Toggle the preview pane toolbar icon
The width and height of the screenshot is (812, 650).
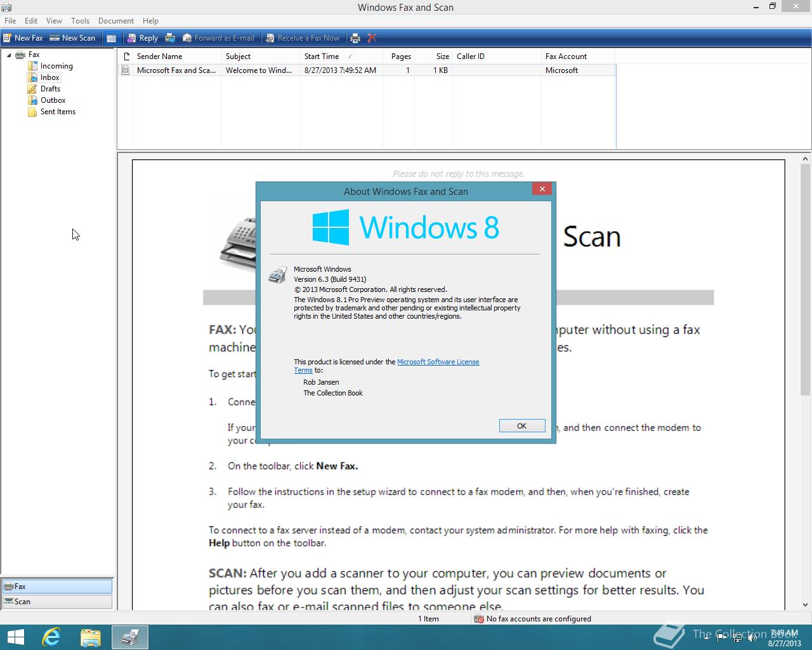pos(111,38)
